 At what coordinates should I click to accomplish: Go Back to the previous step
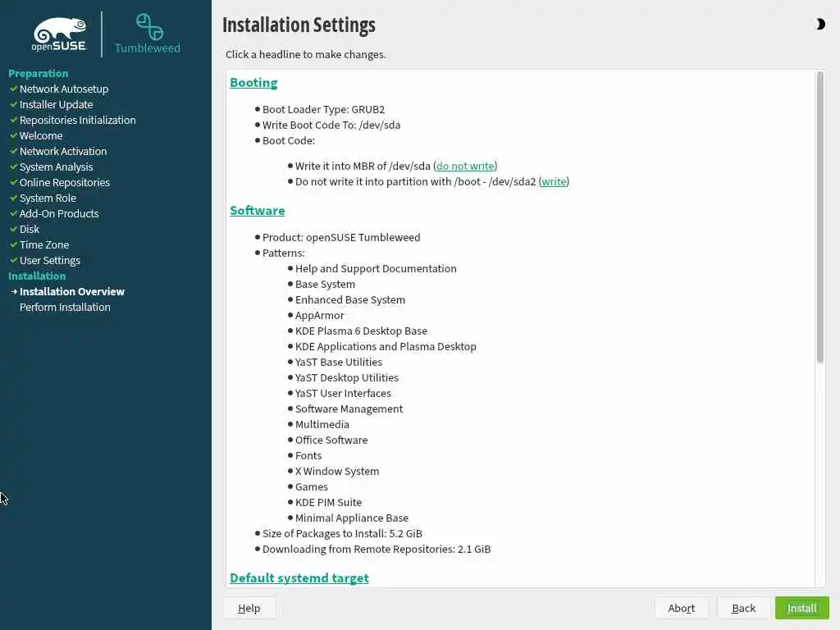743,608
